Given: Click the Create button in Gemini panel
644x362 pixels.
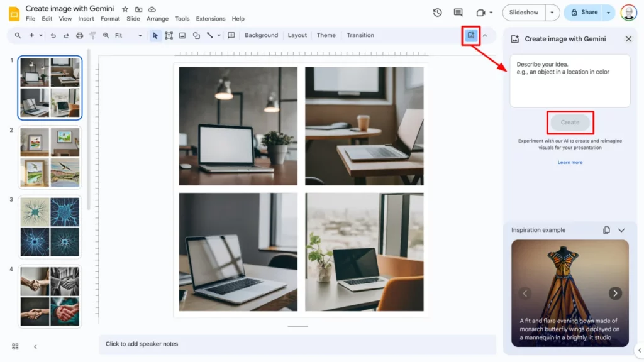Looking at the screenshot, I should point(570,123).
